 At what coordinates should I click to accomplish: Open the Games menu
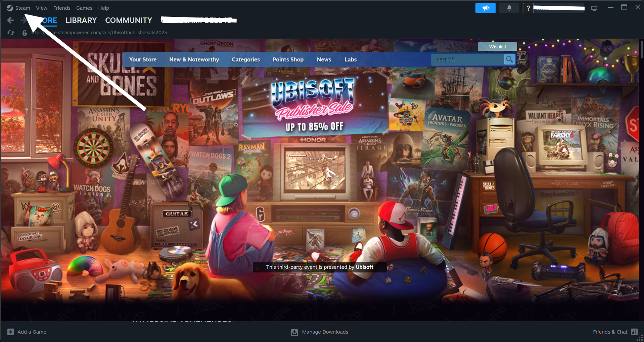pyautogui.click(x=84, y=8)
